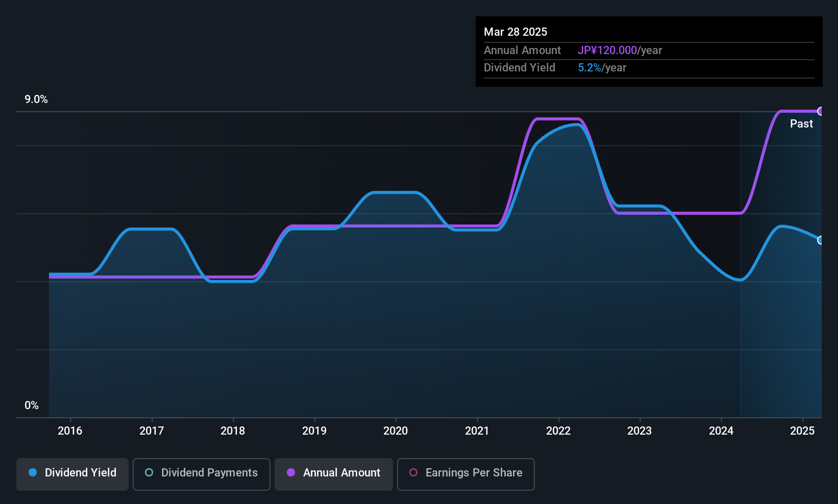The width and height of the screenshot is (838, 504).
Task: Enable the Earnings Per Share series
Action: tap(465, 474)
